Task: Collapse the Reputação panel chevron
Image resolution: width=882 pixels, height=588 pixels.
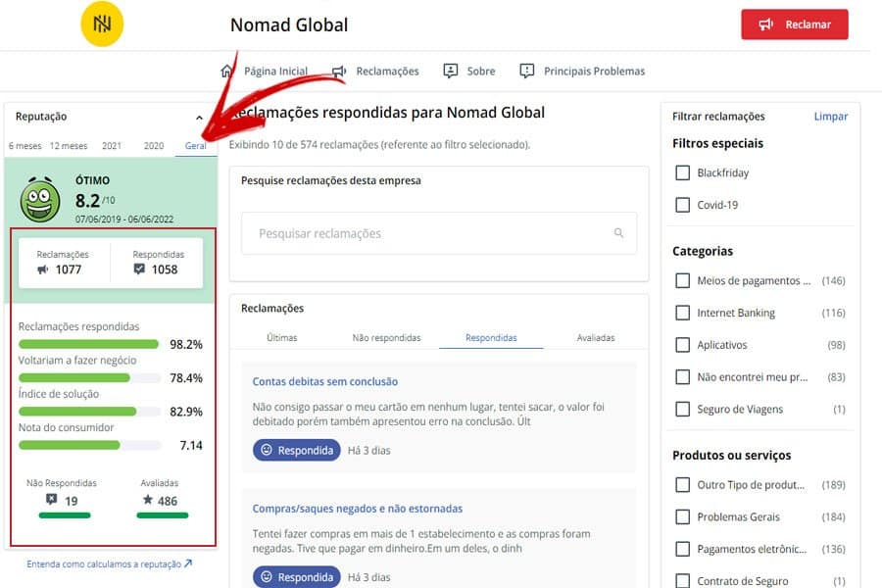Action: pyautogui.click(x=199, y=117)
